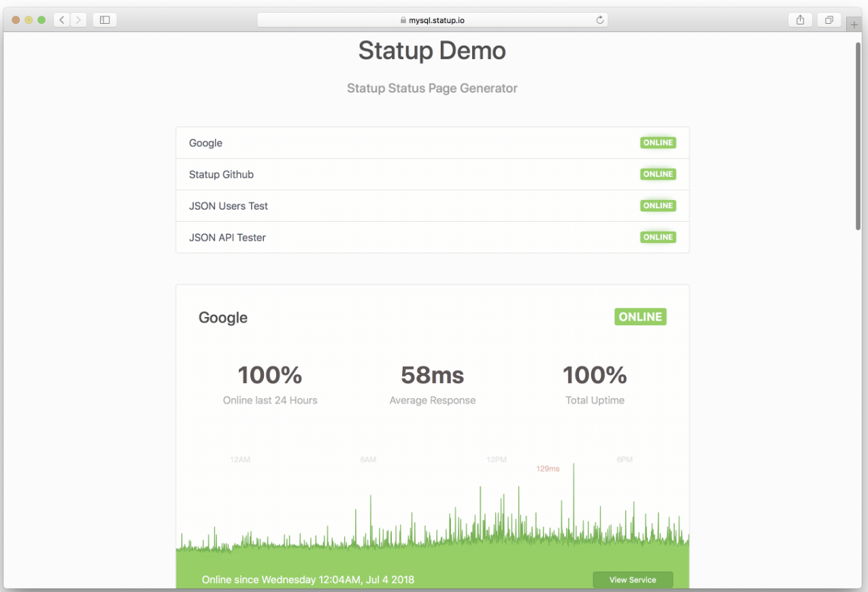Image resolution: width=868 pixels, height=592 pixels.
Task: Click the View Service button
Action: (633, 579)
